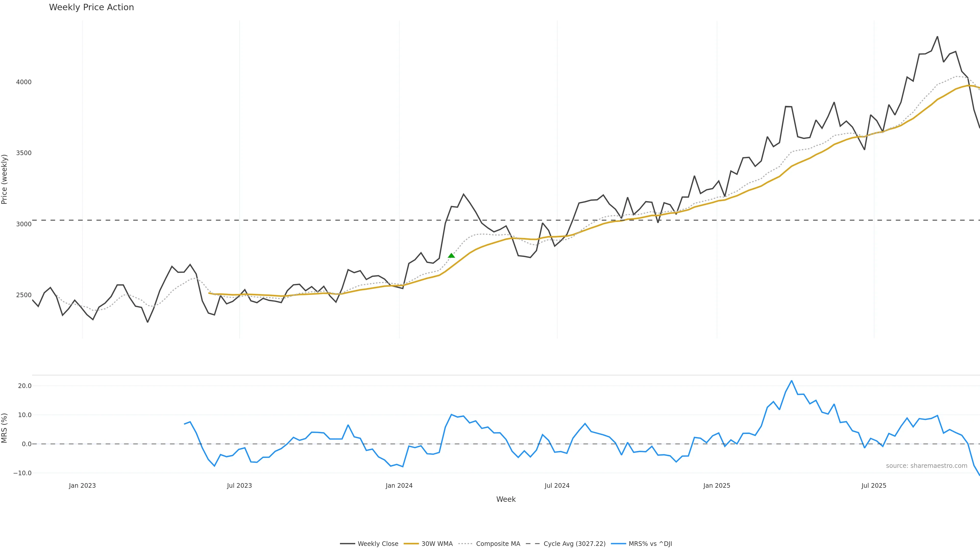The width and height of the screenshot is (980, 551).
Task: Toggle Composite MA legend label text
Action: (x=498, y=544)
